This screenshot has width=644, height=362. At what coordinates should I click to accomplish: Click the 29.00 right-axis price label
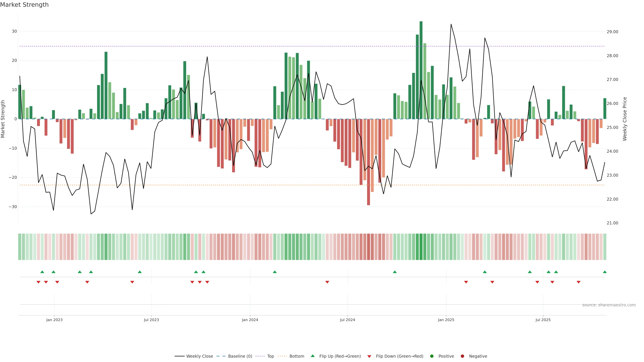point(612,32)
